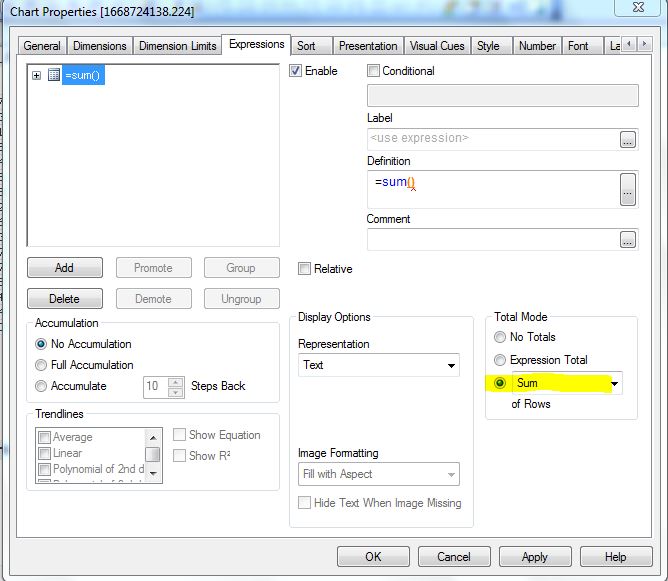Select Full Accumulation radio button
Viewport: 668px width, 581px height.
point(41,365)
